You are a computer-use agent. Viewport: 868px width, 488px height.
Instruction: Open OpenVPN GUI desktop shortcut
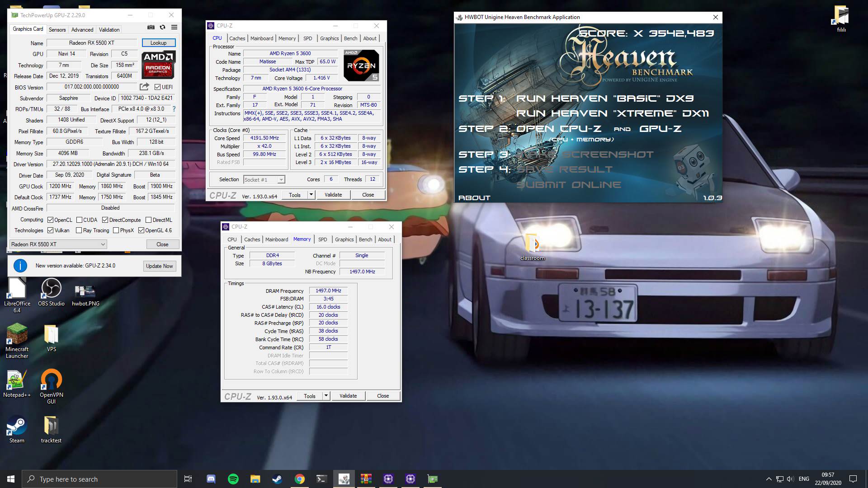[51, 387]
